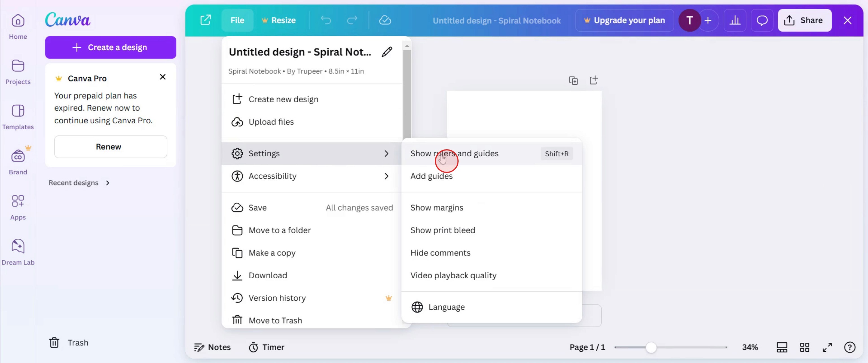Image resolution: width=868 pixels, height=363 pixels.
Task: Toggle Show print bleed option
Action: click(491, 230)
